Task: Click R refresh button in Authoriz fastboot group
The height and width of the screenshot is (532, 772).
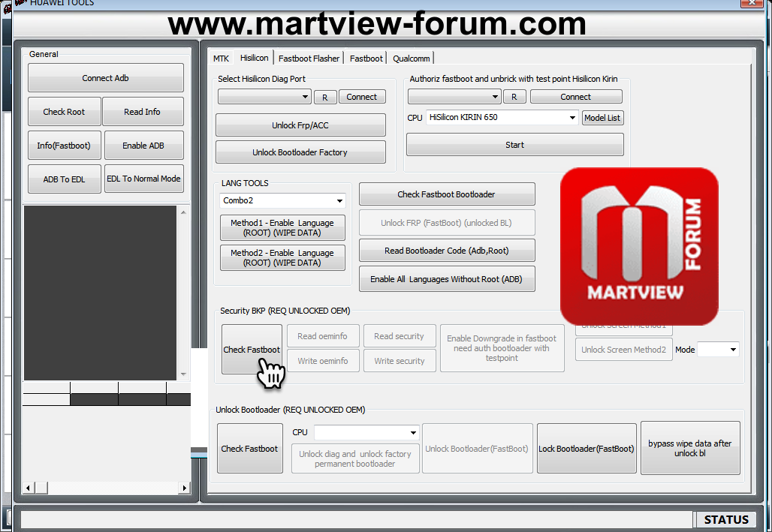Action: 514,97
